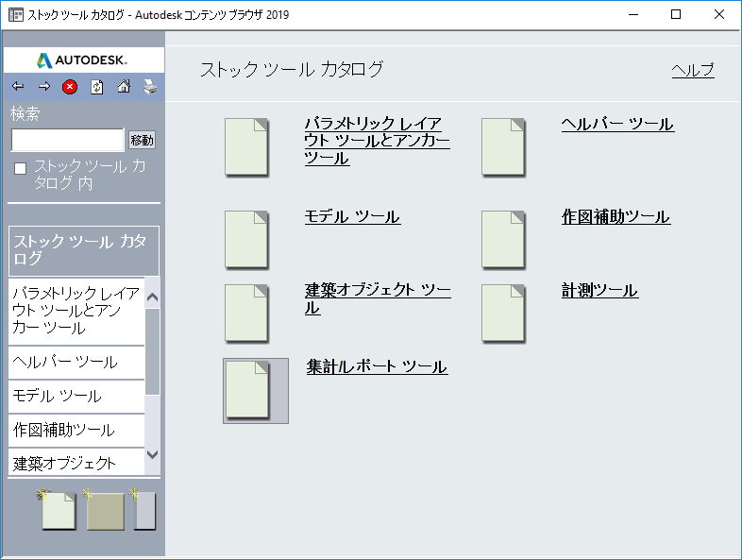Open the 作図補助ツール link
742x560 pixels.
coord(616,217)
